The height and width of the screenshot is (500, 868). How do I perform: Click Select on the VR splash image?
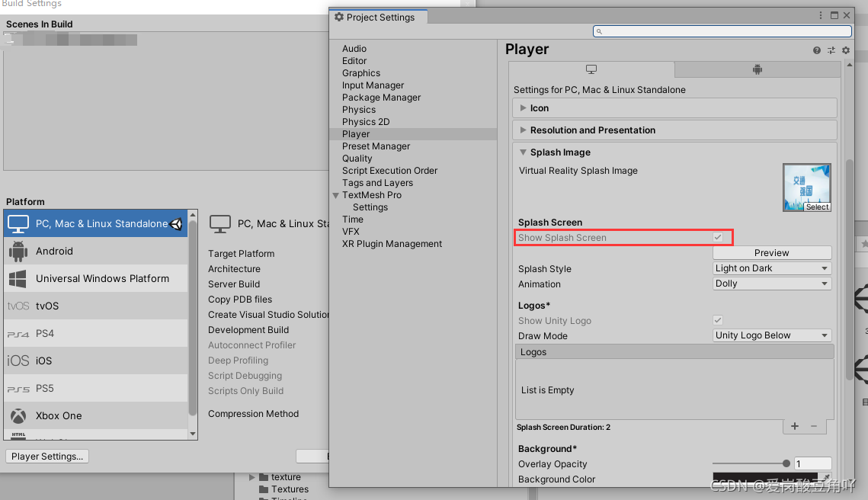pyautogui.click(x=818, y=207)
